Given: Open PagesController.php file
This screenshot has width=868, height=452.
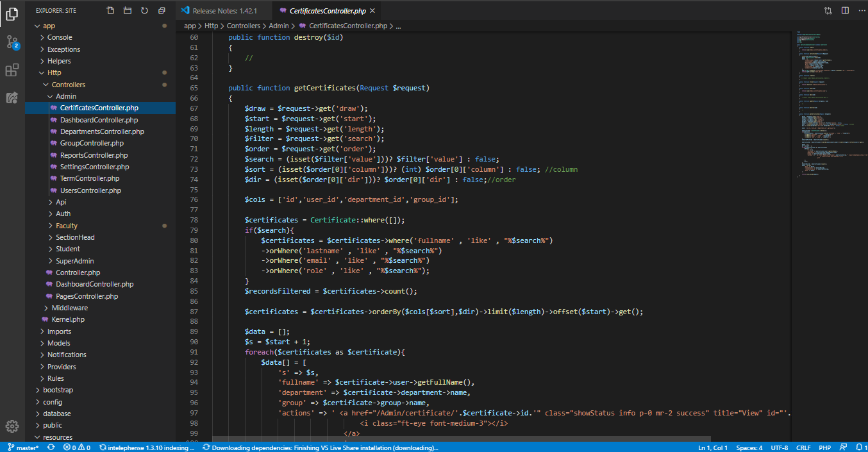Looking at the screenshot, I should tap(100, 296).
